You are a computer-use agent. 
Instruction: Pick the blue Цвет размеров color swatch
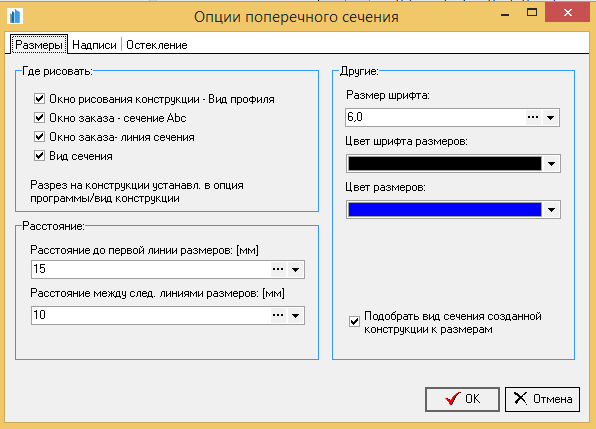coord(445,210)
